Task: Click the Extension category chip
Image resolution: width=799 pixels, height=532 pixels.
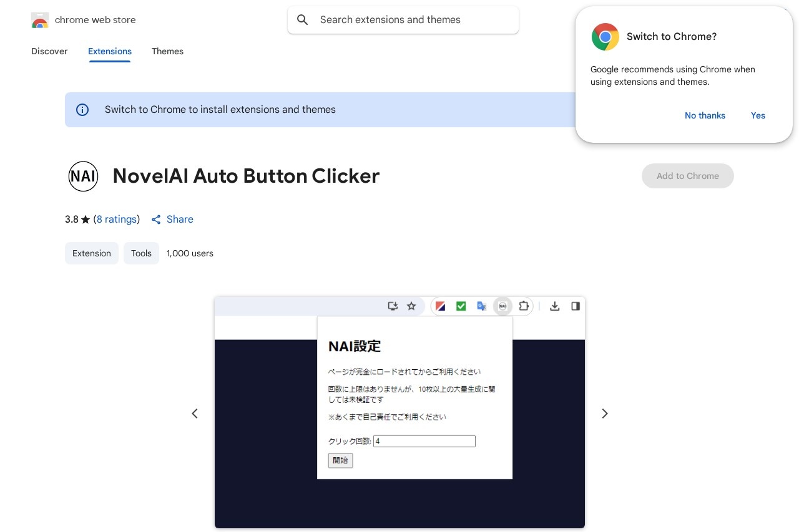Action: coord(92,253)
